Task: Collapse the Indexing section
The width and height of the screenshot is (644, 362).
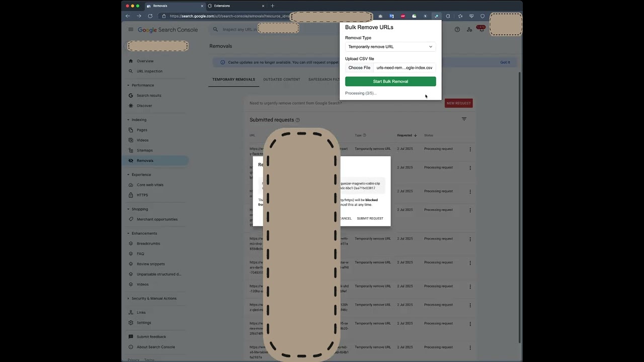Action: [128, 120]
